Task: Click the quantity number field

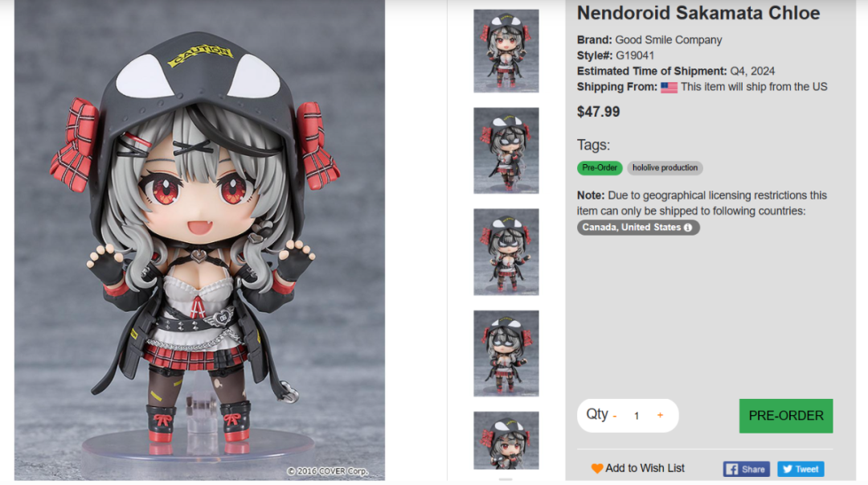Action: point(637,416)
